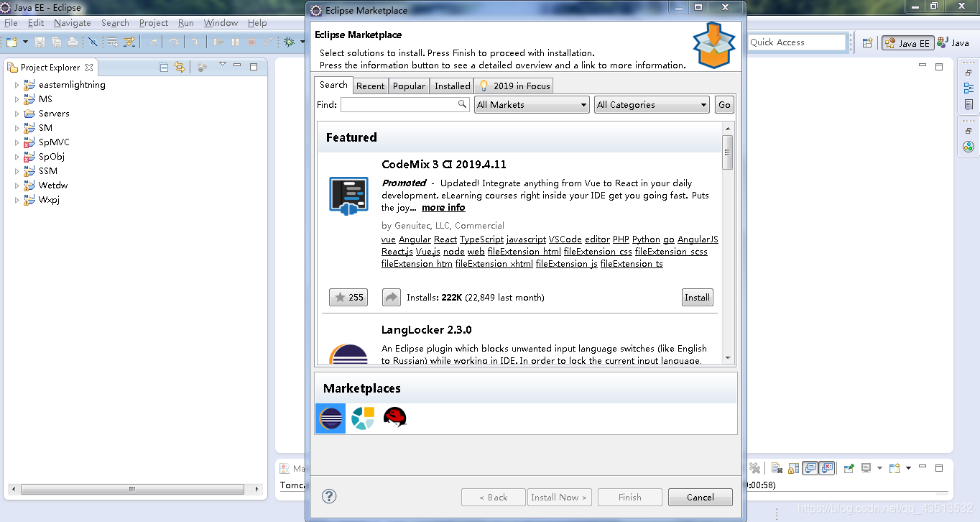Expand the SSM project node
The image size is (980, 522).
coord(17,171)
